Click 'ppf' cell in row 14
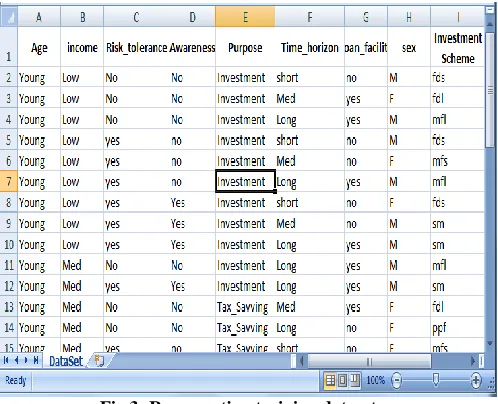 (458, 328)
